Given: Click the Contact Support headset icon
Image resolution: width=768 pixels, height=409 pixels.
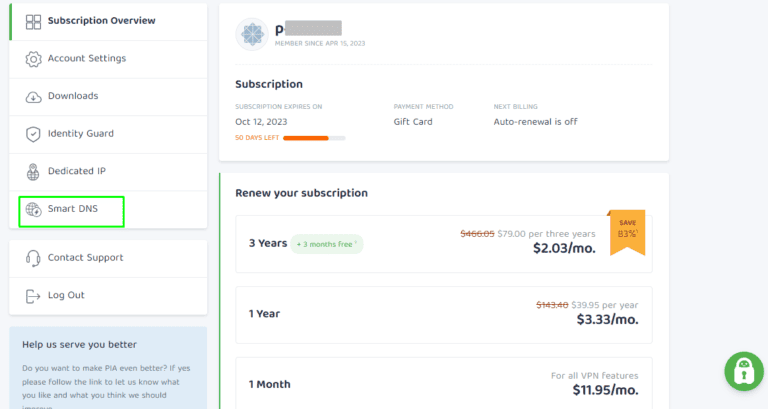Looking at the screenshot, I should point(33,258).
